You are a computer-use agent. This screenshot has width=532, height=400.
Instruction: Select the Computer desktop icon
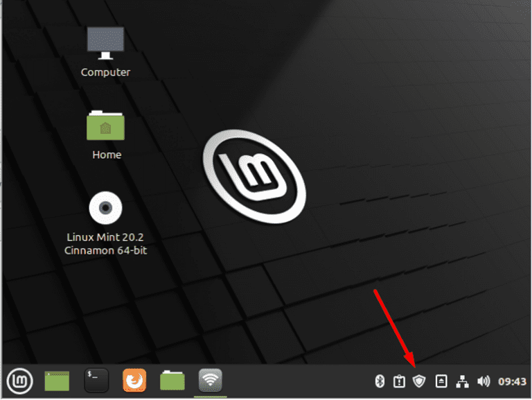tap(105, 43)
